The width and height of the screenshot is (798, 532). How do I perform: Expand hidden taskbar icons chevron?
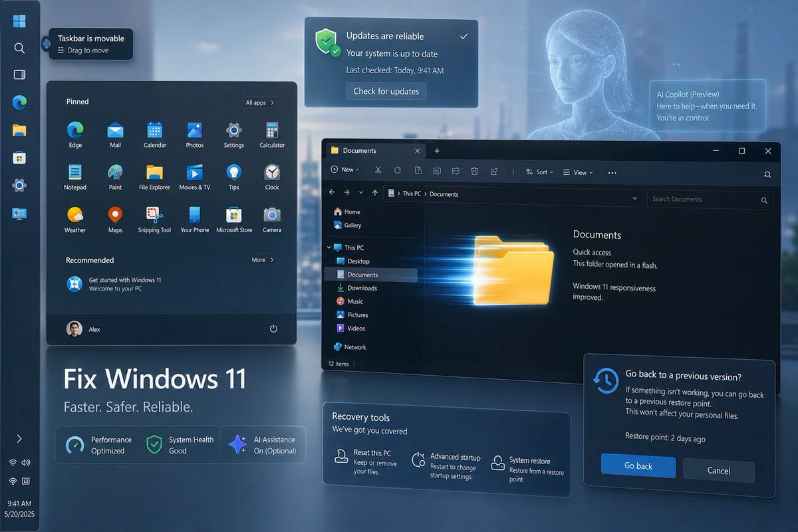coord(19,439)
